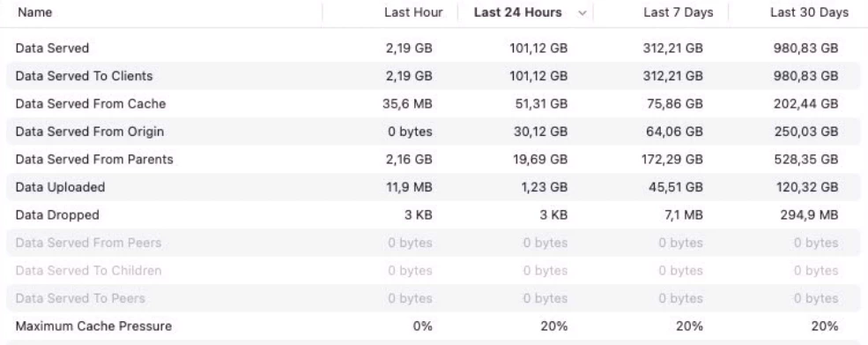The image size is (868, 345).
Task: Select the Data Dropped row
Action: tap(434, 214)
